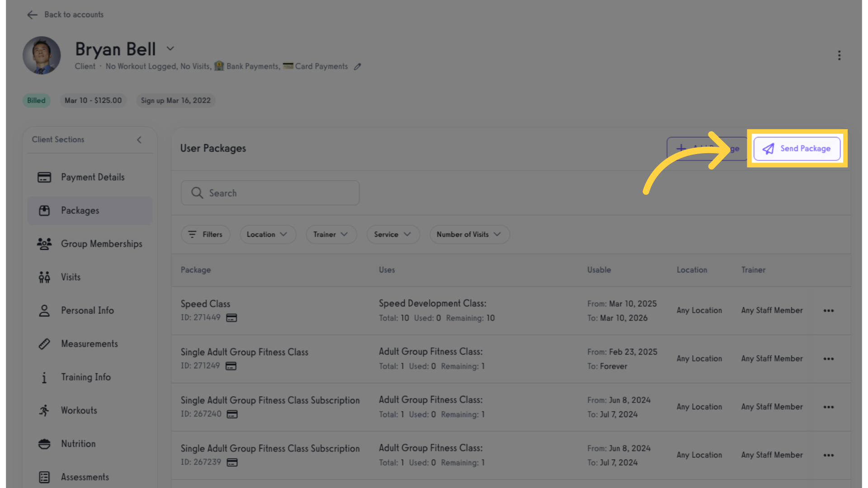Open Training Info from the sidebar
The image size is (868, 488).
[x=90, y=377]
